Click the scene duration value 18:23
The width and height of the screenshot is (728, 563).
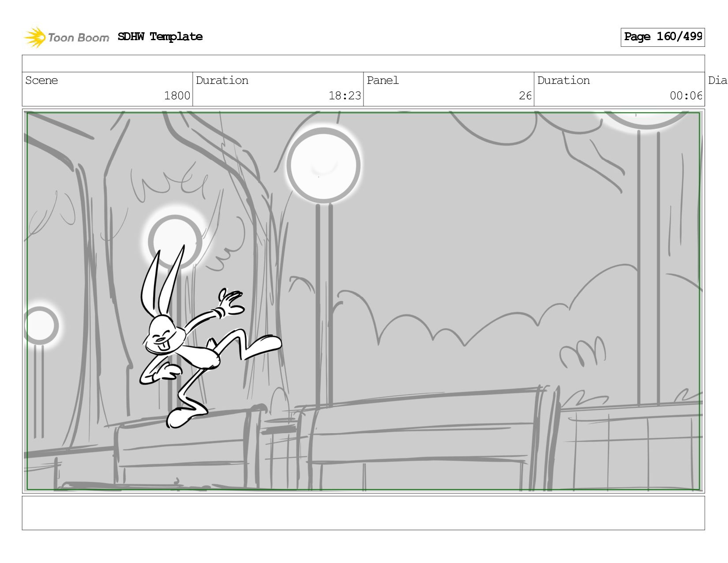[x=345, y=95]
